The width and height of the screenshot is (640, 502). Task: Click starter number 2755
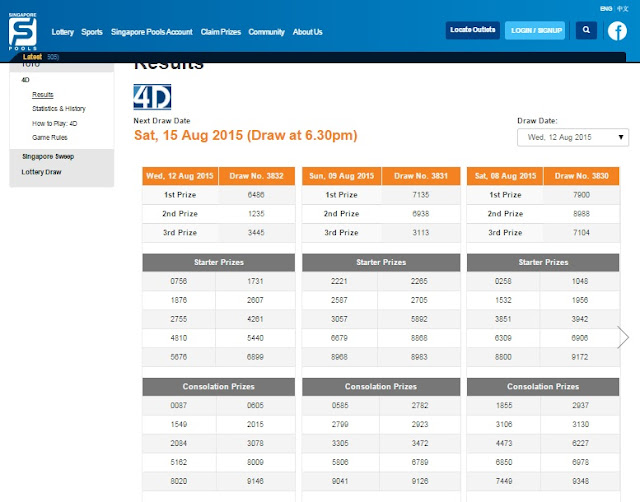(179, 319)
